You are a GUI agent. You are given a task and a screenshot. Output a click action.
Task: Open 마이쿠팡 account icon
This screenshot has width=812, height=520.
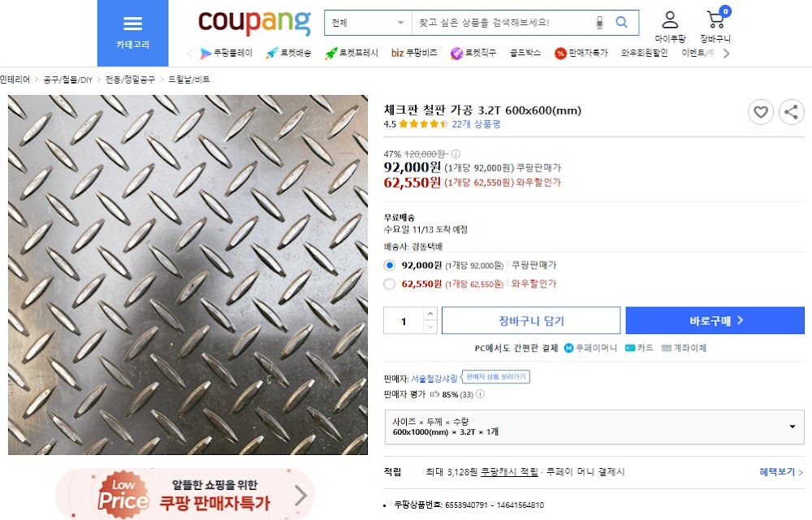pyautogui.click(x=670, y=27)
